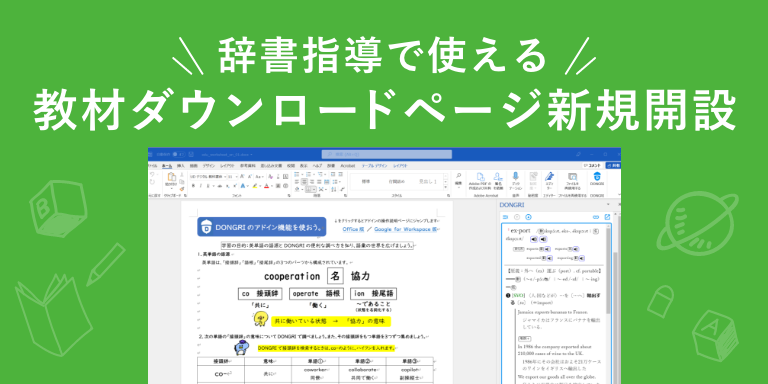Select the 行間詰め style
This screenshot has height=384, width=768.
(397, 182)
